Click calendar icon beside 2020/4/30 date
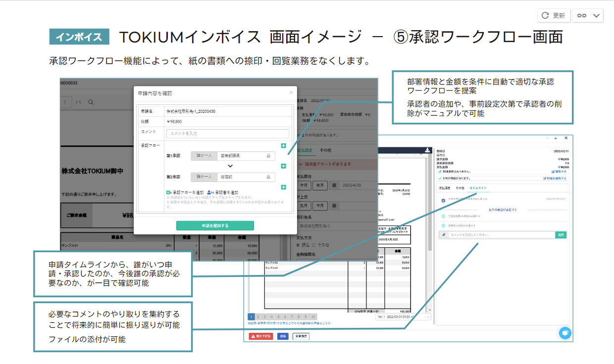The height and width of the screenshot is (364, 614). pyautogui.click(x=335, y=185)
